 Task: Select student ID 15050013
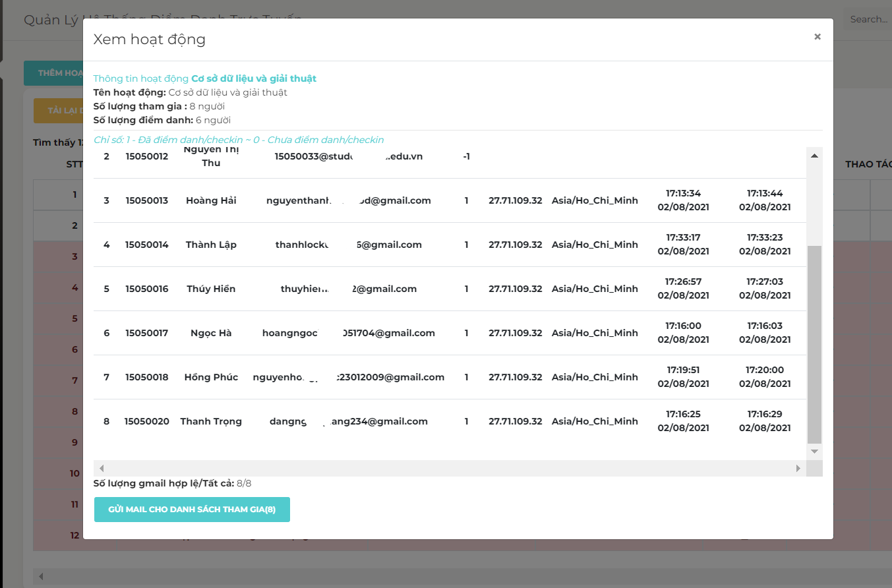(147, 200)
